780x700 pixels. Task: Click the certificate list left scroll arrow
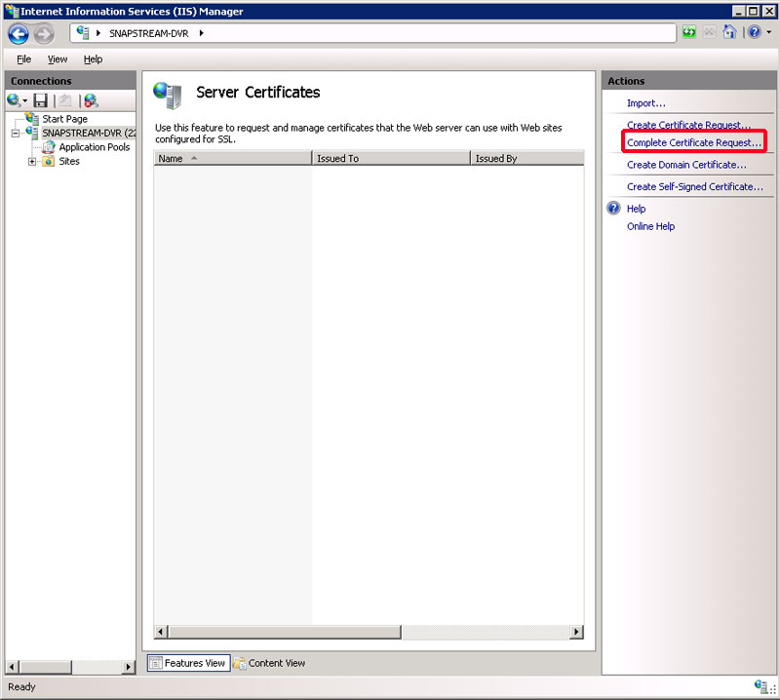pos(161,632)
